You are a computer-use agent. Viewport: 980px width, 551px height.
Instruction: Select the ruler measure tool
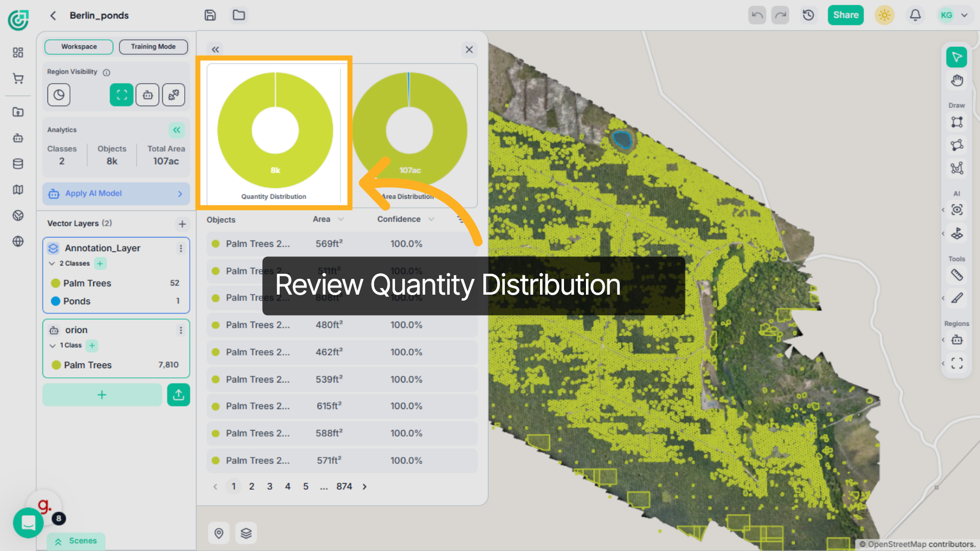957,275
